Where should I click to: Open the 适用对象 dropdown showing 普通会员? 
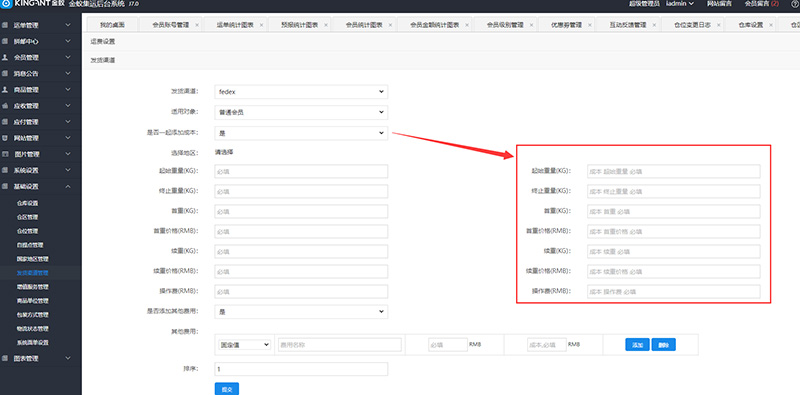pyautogui.click(x=301, y=112)
